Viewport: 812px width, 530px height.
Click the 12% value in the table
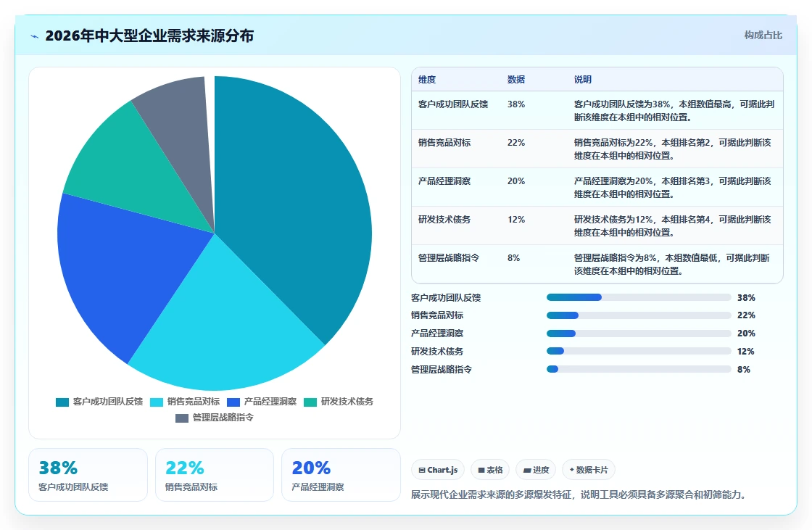click(516, 219)
